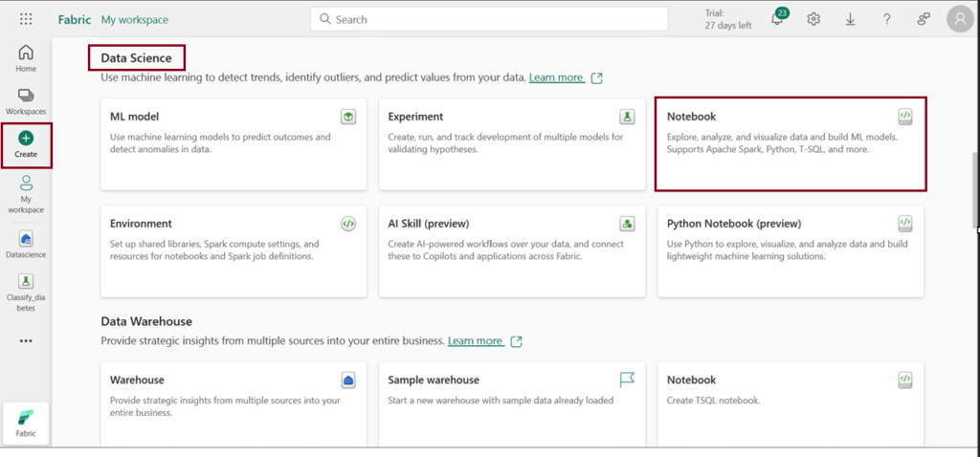This screenshot has width=980, height=457.
Task: Open the user profile avatar
Action: click(x=959, y=19)
